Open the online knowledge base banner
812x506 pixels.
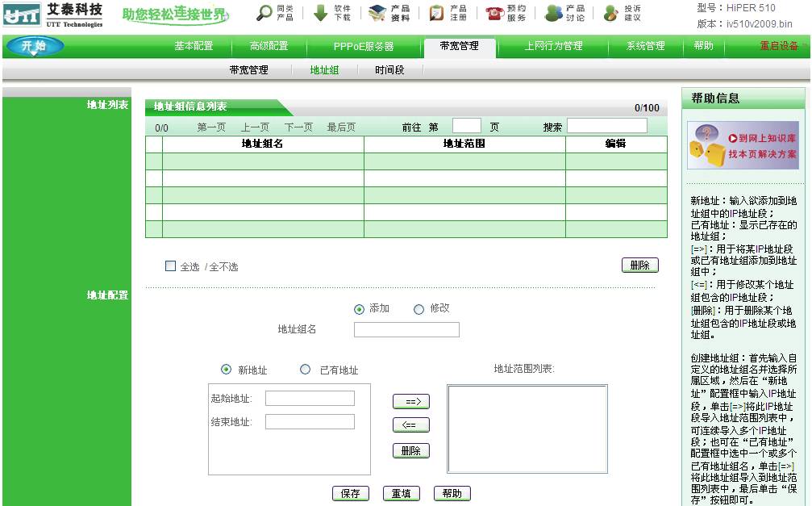point(743,145)
